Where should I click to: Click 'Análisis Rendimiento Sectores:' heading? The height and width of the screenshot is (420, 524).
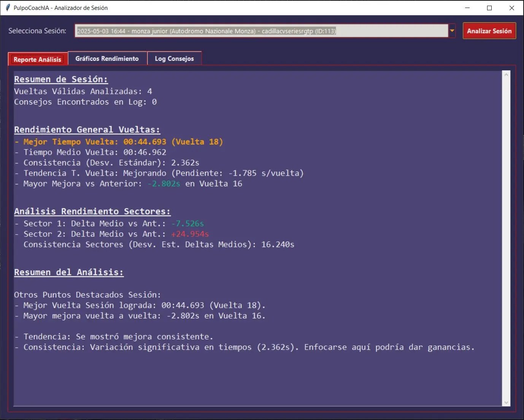pos(92,211)
